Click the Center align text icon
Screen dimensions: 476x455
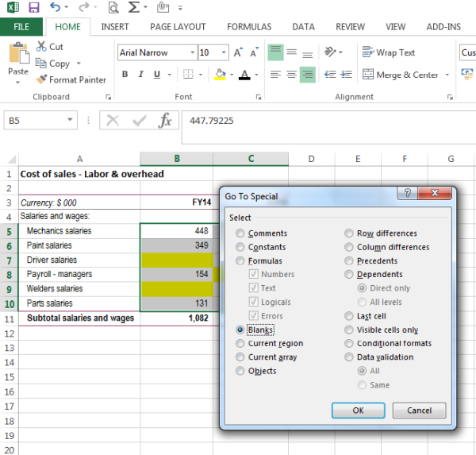pos(291,75)
